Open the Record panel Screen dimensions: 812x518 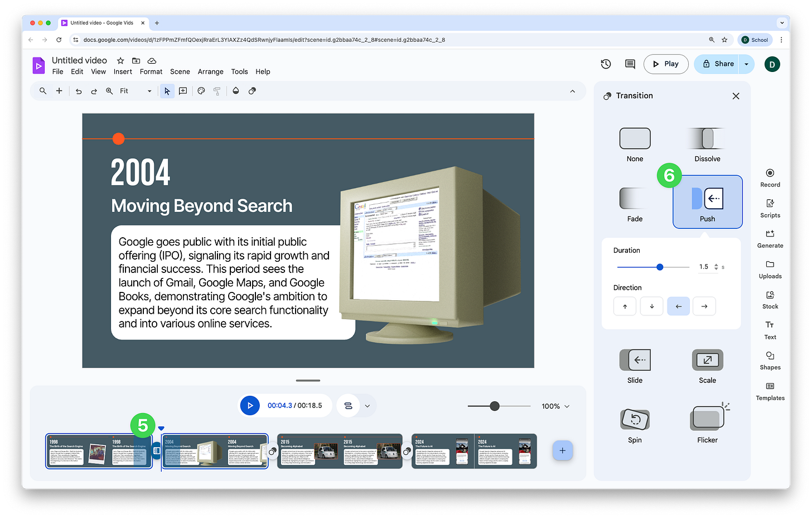click(x=770, y=178)
